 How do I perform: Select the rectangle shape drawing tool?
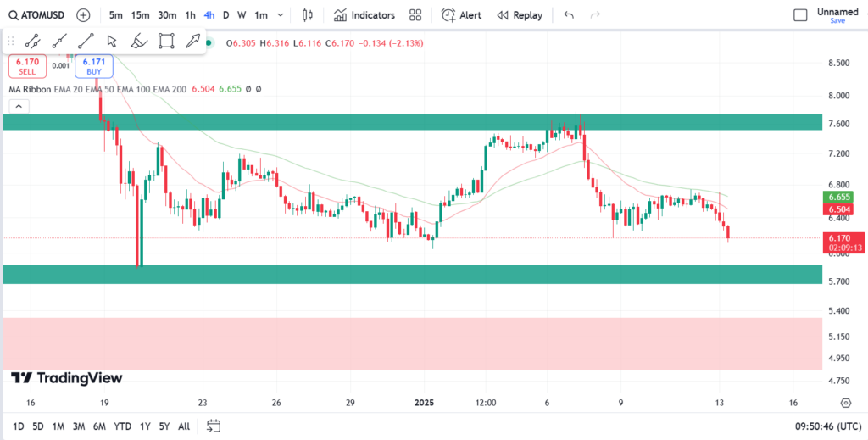point(166,40)
